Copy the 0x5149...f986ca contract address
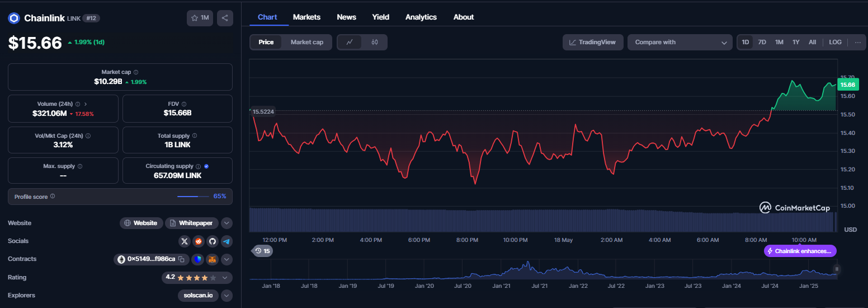Image resolution: width=868 pixels, height=308 pixels. point(181,259)
